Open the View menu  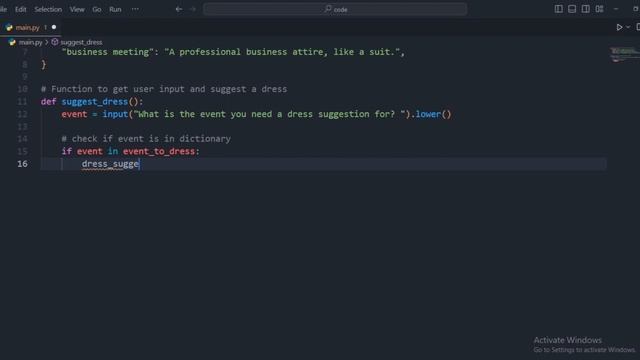click(x=77, y=9)
